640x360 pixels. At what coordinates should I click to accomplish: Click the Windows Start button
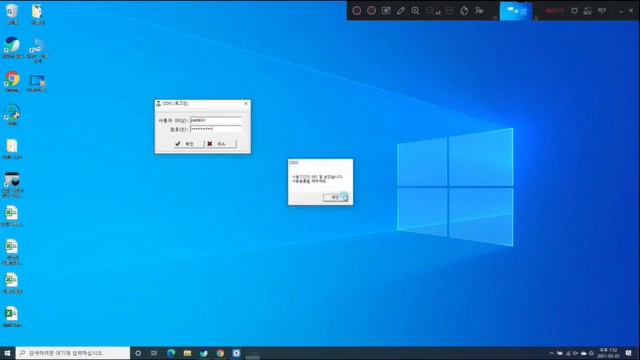click(7, 353)
